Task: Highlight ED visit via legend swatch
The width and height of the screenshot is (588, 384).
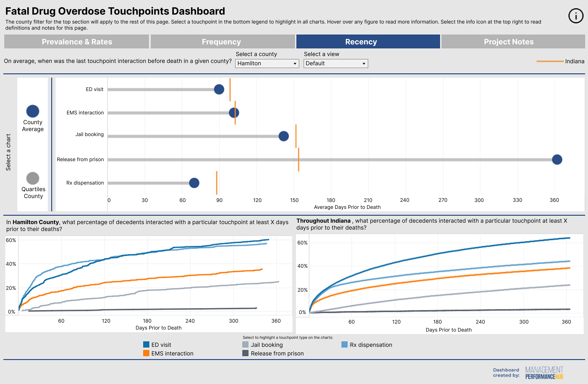Action: (146, 344)
